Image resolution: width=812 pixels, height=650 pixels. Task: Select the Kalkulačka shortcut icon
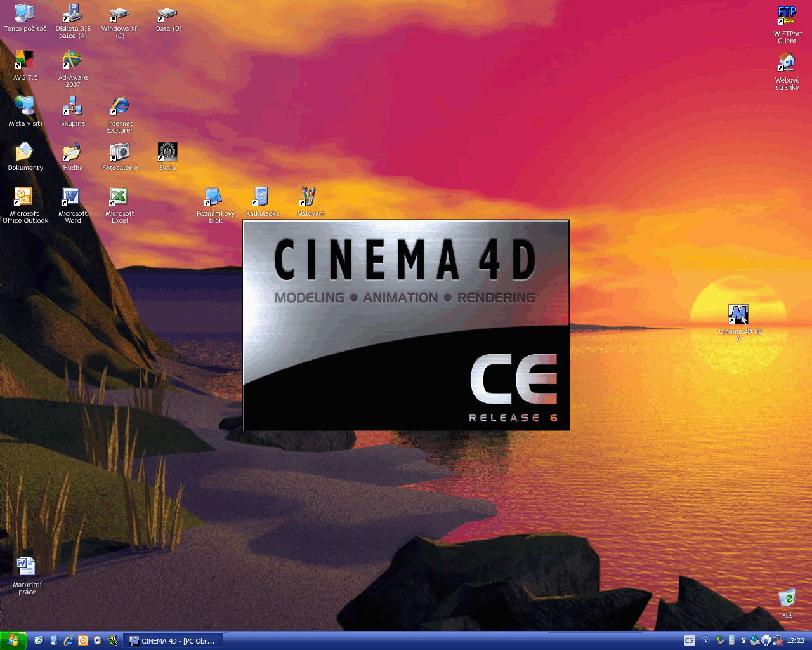point(262,202)
